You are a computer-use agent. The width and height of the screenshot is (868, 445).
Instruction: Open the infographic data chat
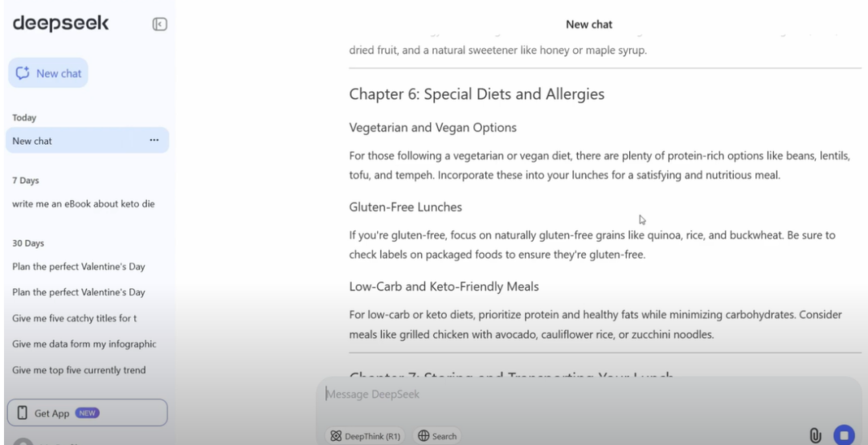click(x=84, y=344)
